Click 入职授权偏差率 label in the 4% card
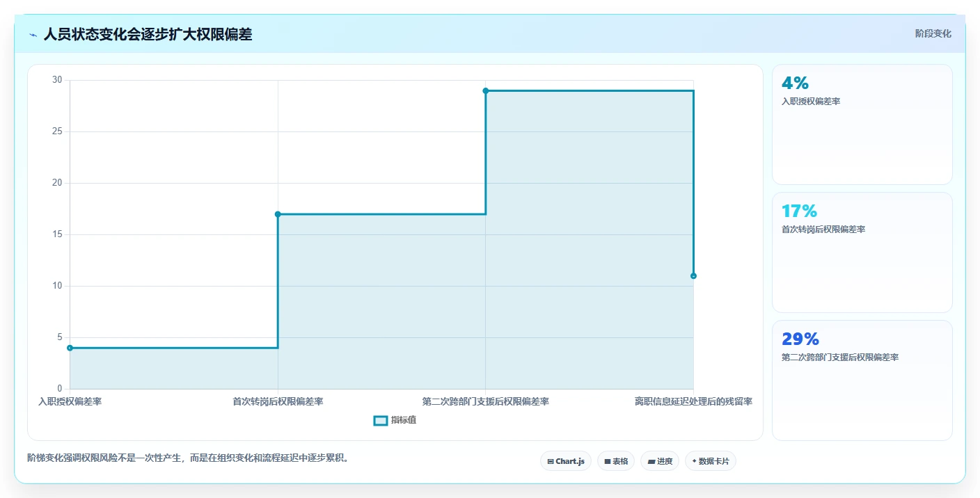The height and width of the screenshot is (498, 980). tap(811, 102)
